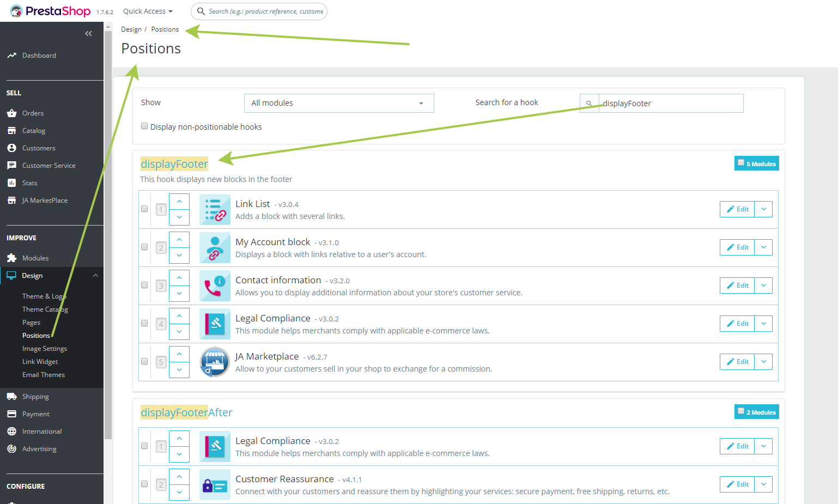Screen dimensions: 838x504
Task: Click Legal Compliance icon under displayFooter
Action: (x=215, y=324)
